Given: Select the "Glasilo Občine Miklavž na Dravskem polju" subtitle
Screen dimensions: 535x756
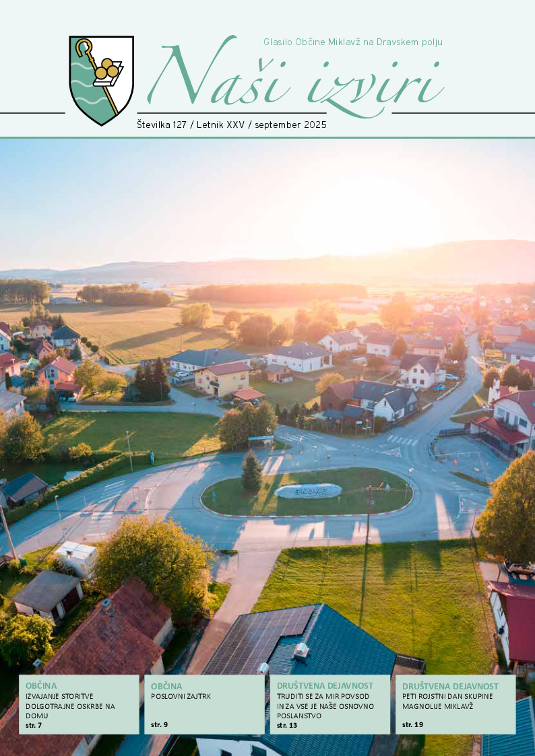Looking at the screenshot, I should 352,42.
